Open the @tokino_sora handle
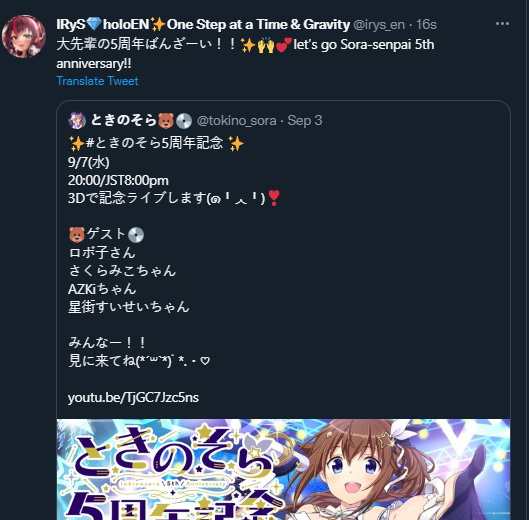 pyautogui.click(x=236, y=121)
